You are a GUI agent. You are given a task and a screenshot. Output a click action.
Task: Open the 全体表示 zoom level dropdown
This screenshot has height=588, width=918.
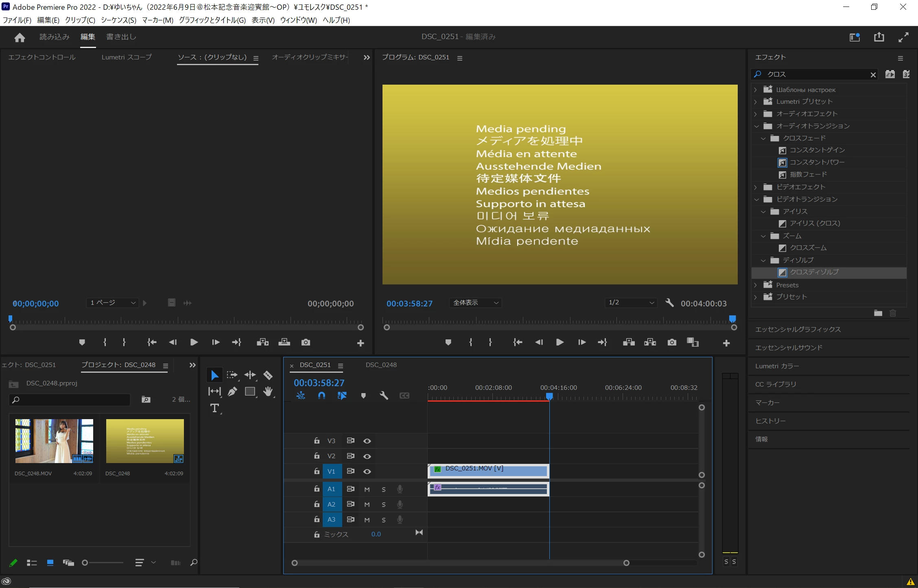[x=475, y=303]
